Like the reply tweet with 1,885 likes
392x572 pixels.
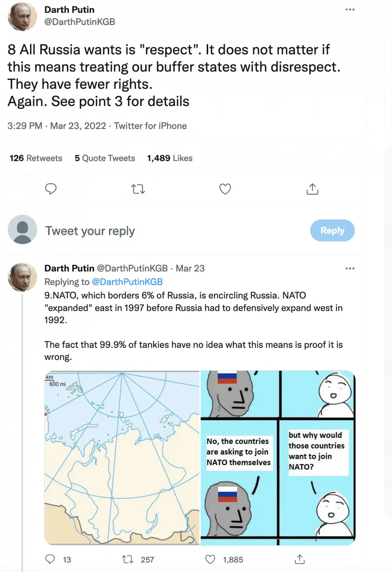pyautogui.click(x=210, y=559)
